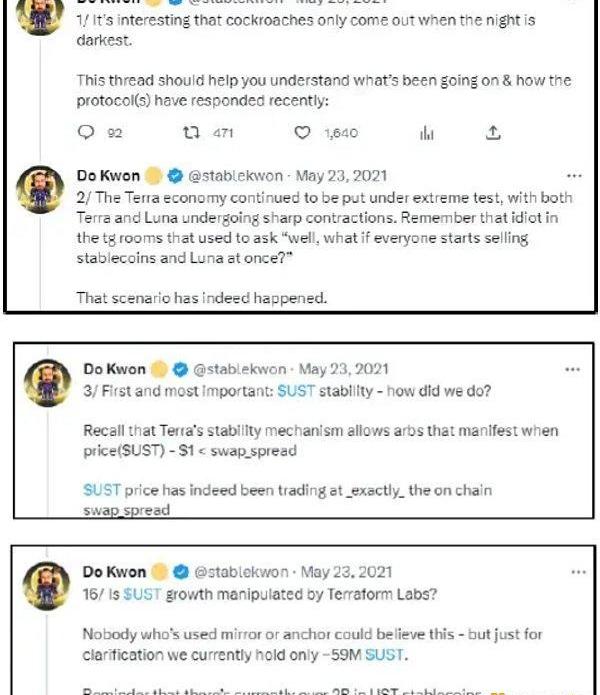
Task: Open the more options menu on tweet 2/
Action: (573, 175)
